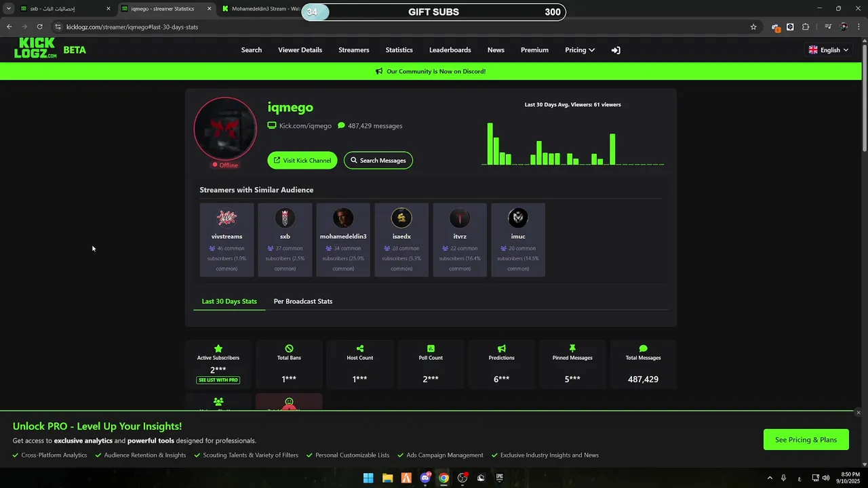Click Visit Kick Channel button

tap(302, 161)
